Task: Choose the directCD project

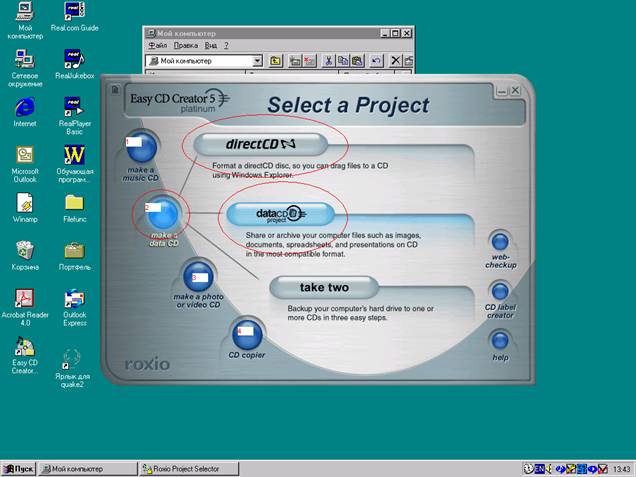Action: [x=261, y=143]
